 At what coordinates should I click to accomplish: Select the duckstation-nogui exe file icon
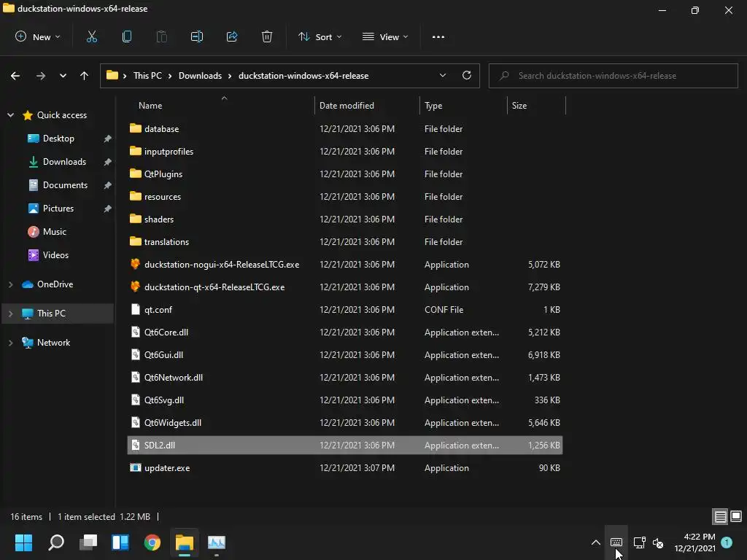click(x=135, y=264)
